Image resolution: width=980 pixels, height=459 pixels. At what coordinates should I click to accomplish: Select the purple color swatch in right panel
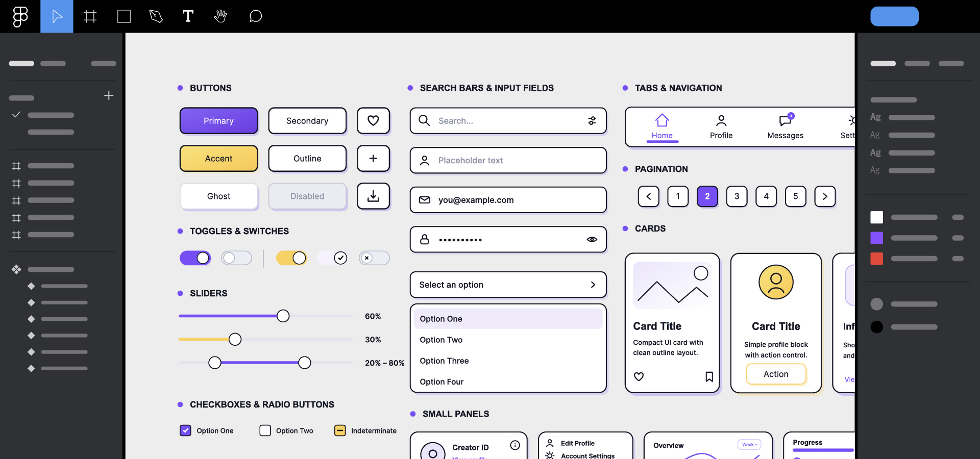point(876,238)
